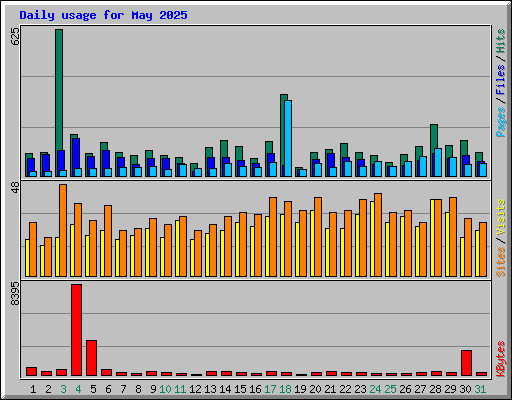Click green day label 3
Screen dimensions: 512x400
tap(63, 389)
